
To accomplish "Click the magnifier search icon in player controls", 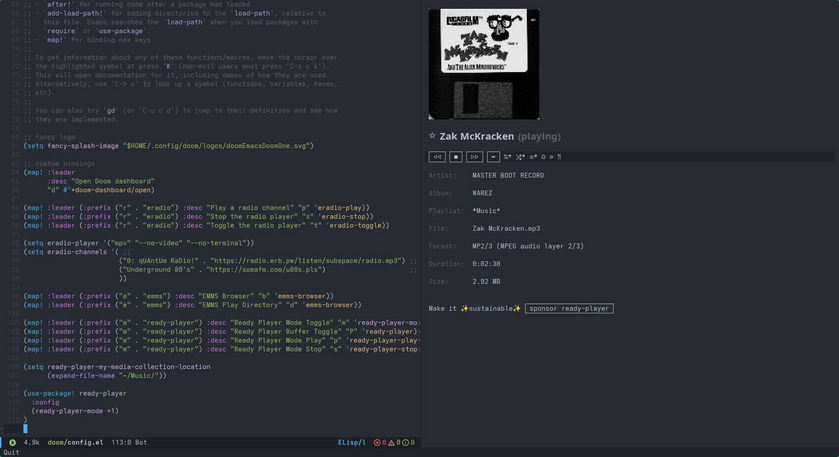I will point(551,157).
